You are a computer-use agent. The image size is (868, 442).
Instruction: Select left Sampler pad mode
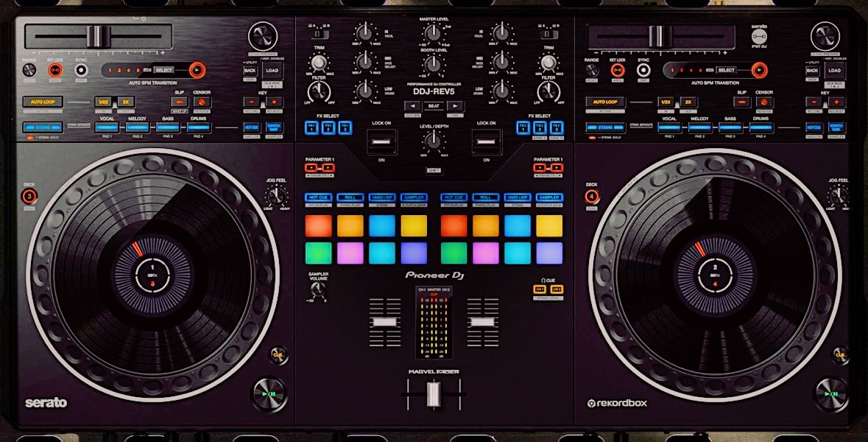414,197
